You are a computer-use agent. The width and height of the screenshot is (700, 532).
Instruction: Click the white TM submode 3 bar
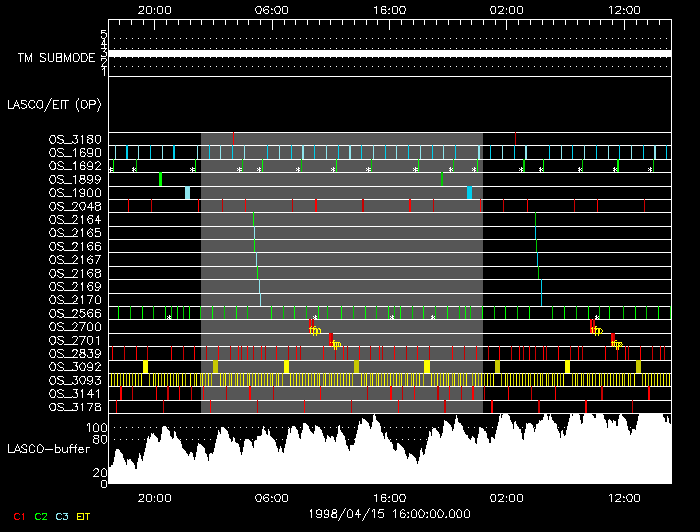[x=390, y=54]
